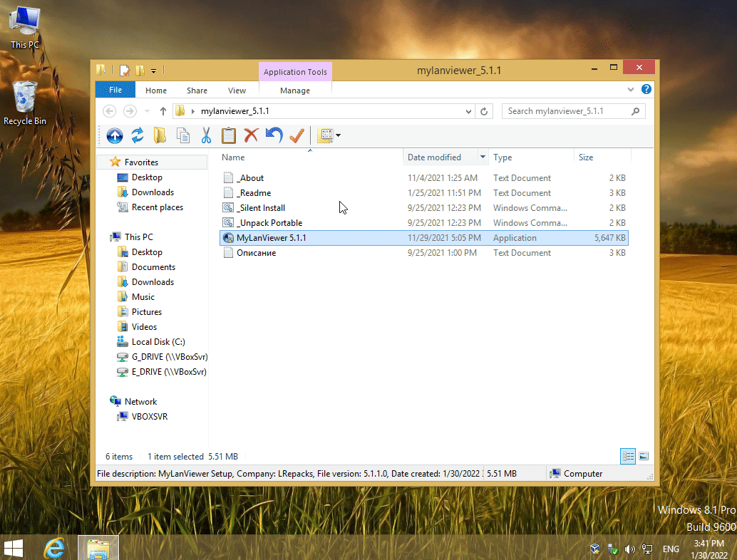The height and width of the screenshot is (560, 737).
Task: Select the _Readme text file
Action: pos(424,193)
